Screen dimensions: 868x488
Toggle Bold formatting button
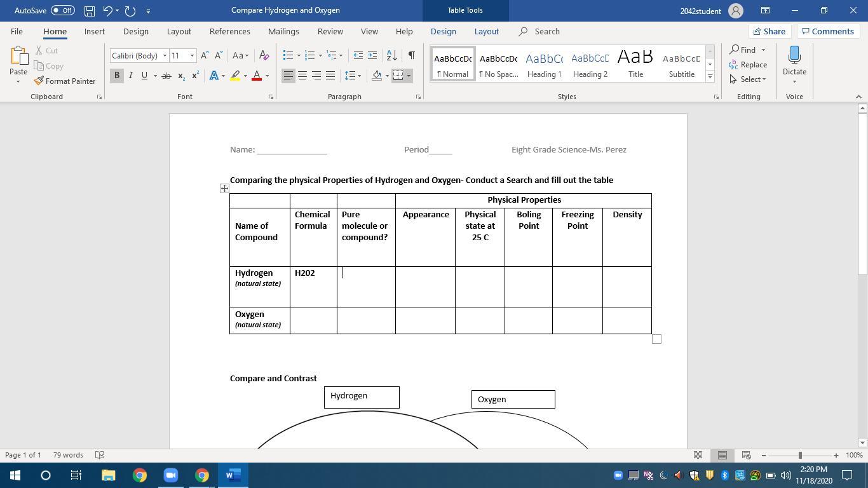pyautogui.click(x=117, y=76)
